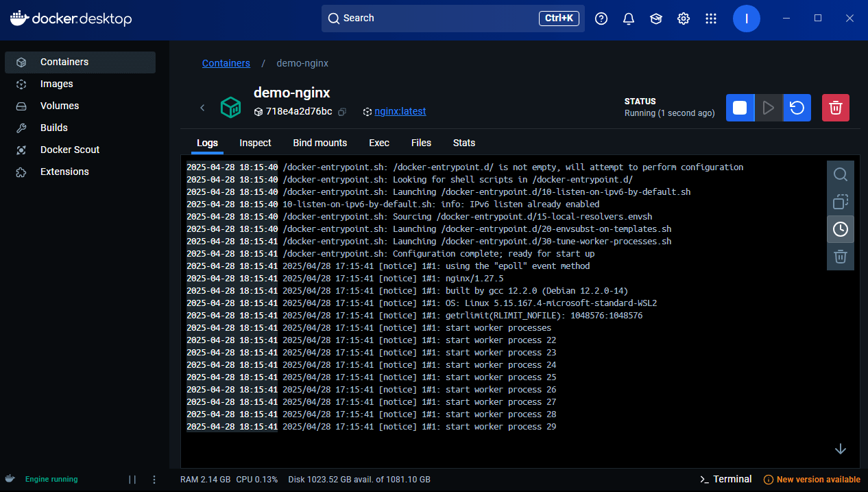Click the '30-tune-worker-processes.sh' log line
The image size is (868, 492).
tap(429, 242)
